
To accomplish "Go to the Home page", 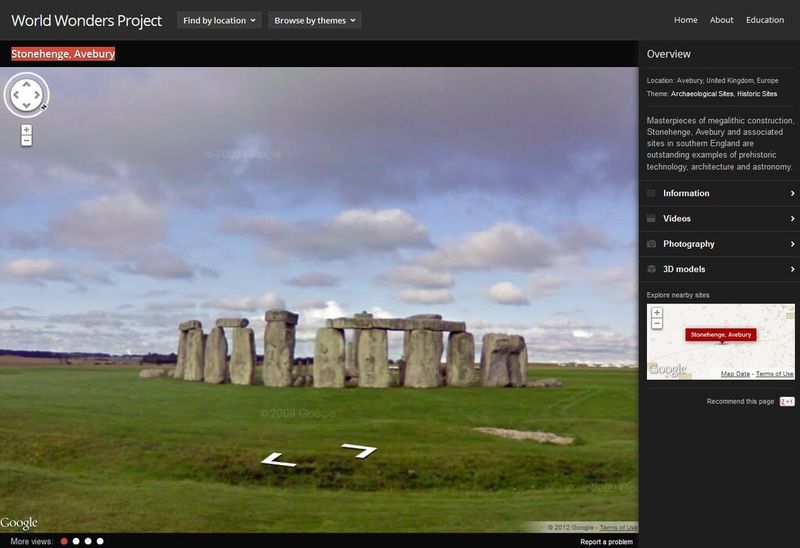I will (686, 20).
